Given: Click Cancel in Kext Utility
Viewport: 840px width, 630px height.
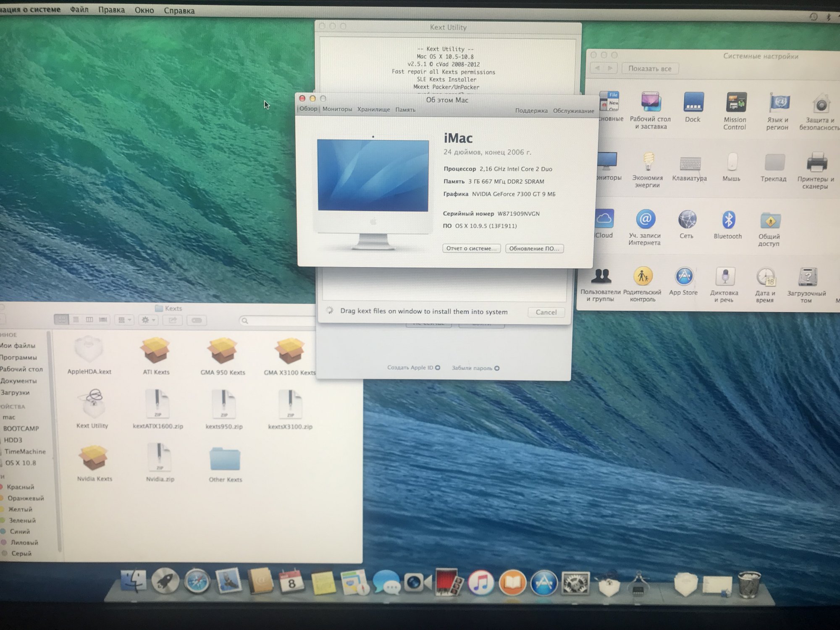Looking at the screenshot, I should tap(546, 312).
